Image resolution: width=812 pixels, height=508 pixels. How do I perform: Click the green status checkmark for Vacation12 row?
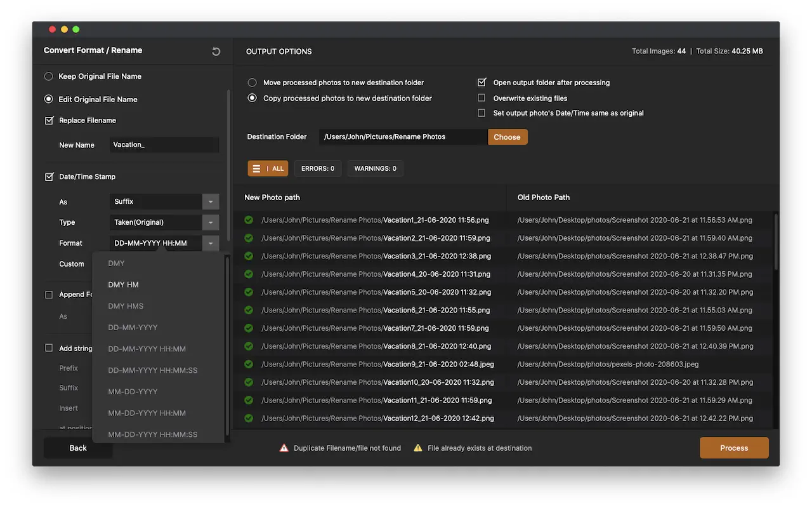pos(249,418)
